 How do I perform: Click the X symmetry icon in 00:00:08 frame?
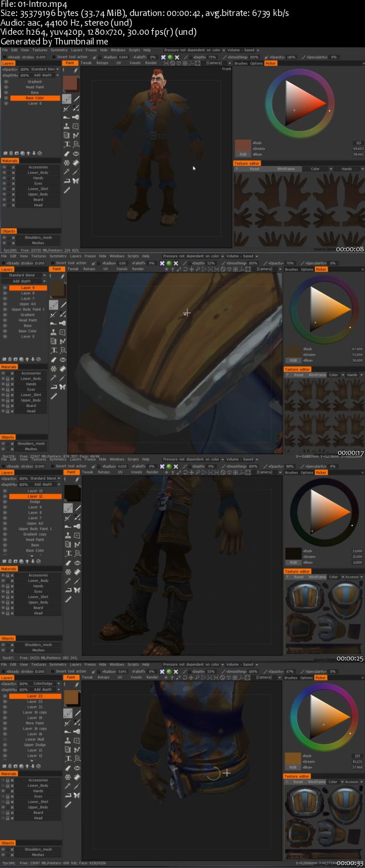coord(163,57)
